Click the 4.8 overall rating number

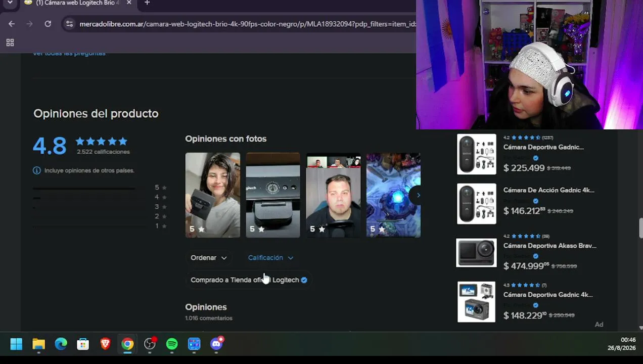click(50, 146)
